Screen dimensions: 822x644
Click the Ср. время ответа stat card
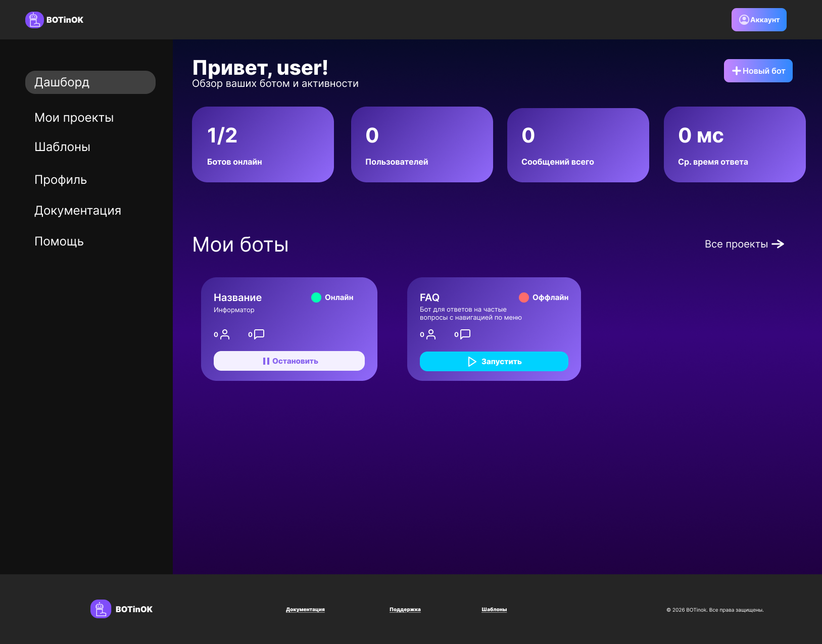735,144
